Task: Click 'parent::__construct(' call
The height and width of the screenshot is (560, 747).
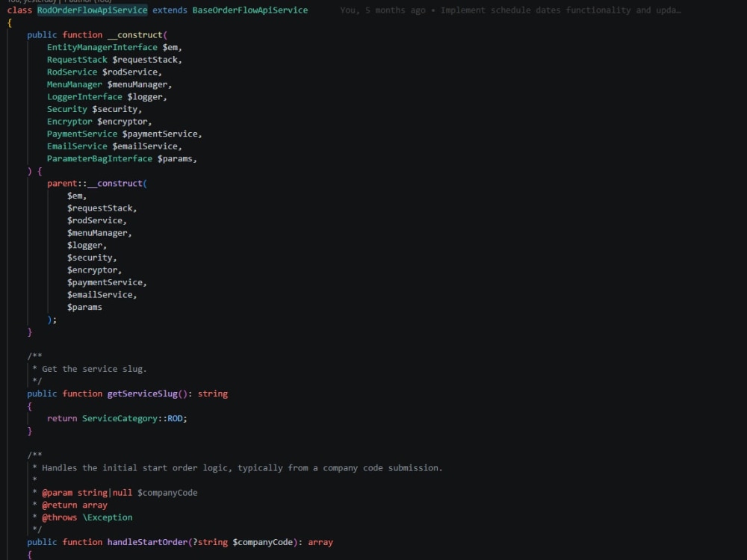Action: [x=97, y=184]
